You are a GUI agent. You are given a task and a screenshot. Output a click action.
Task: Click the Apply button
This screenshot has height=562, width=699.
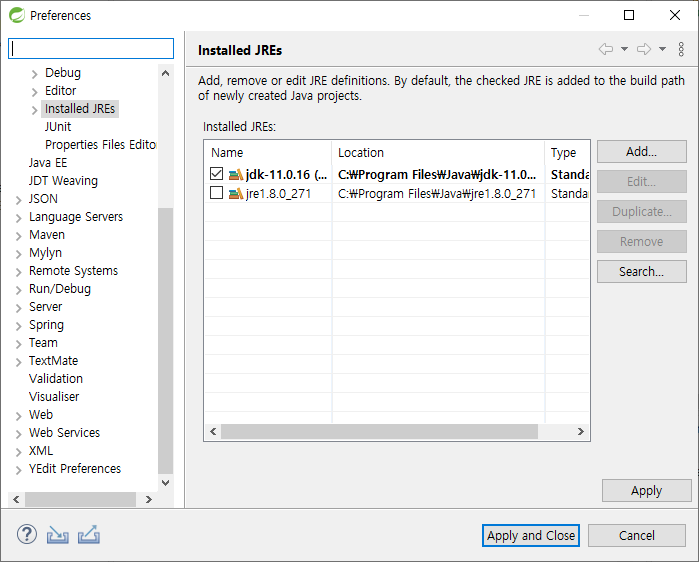pos(646,491)
